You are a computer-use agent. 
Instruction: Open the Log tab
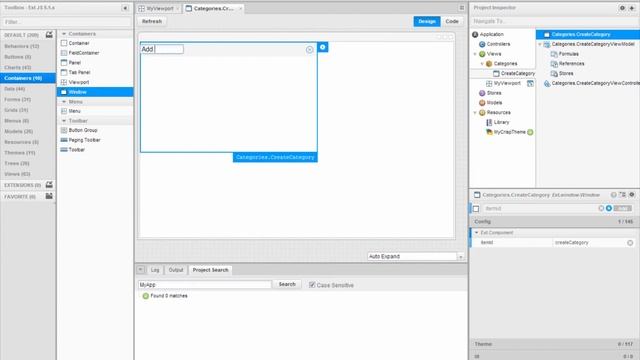(155, 270)
